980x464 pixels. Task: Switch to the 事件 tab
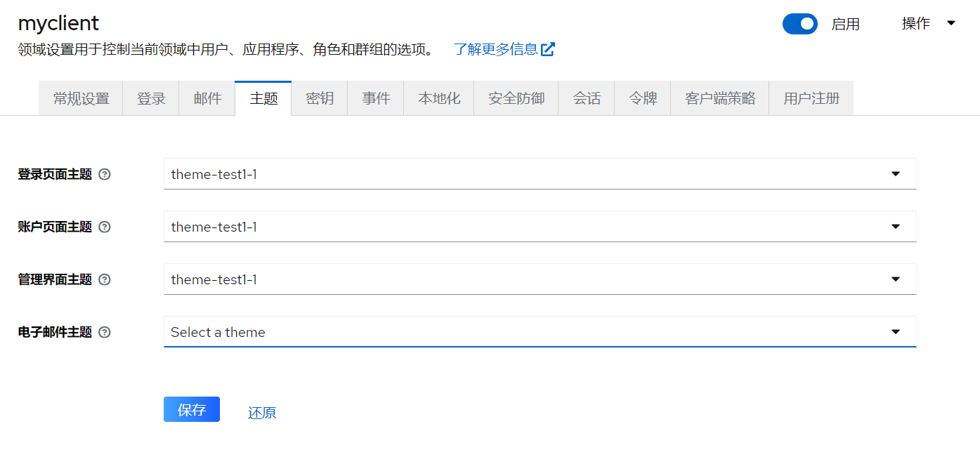(x=376, y=98)
